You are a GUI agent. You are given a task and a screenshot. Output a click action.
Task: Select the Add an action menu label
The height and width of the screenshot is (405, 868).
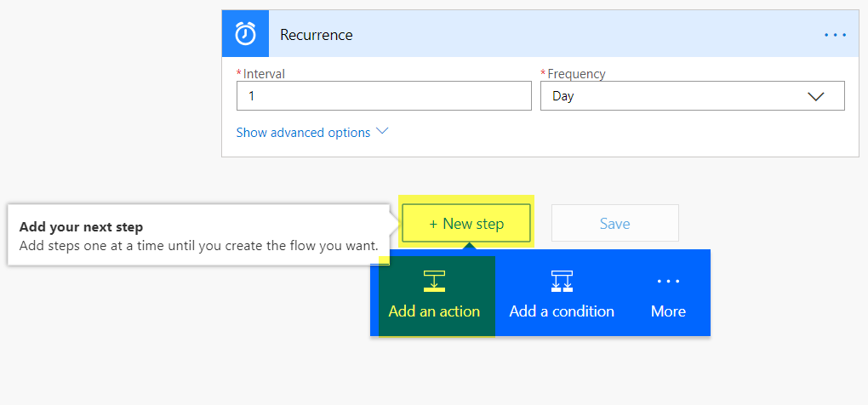(x=434, y=311)
